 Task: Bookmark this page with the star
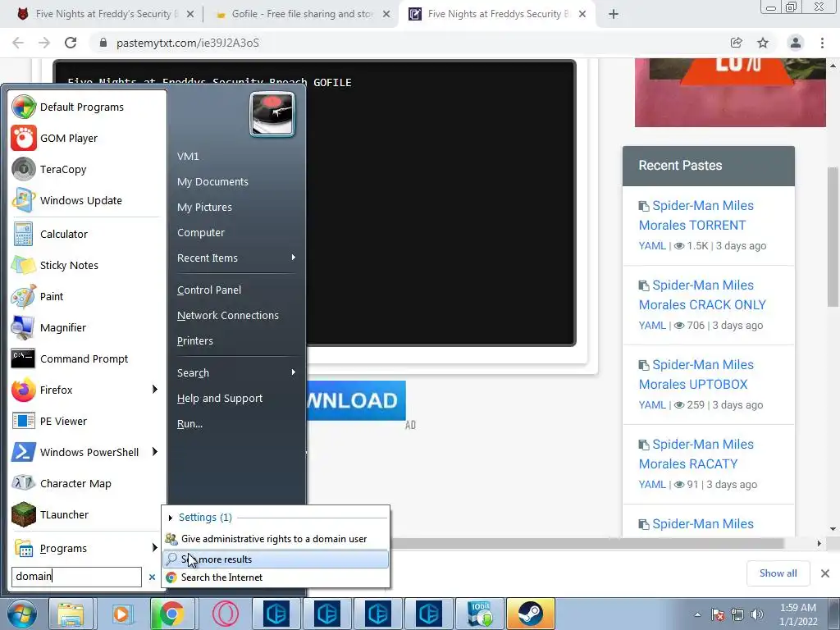(763, 43)
